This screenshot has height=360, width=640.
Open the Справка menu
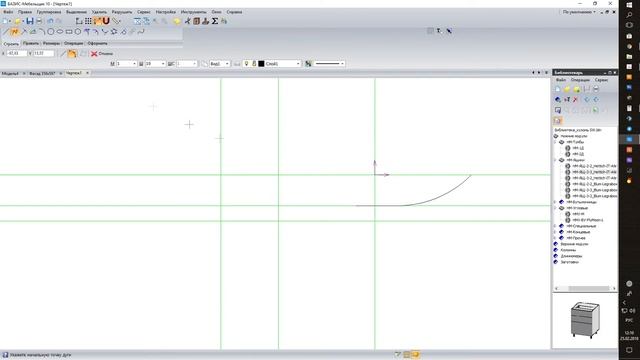(x=234, y=12)
